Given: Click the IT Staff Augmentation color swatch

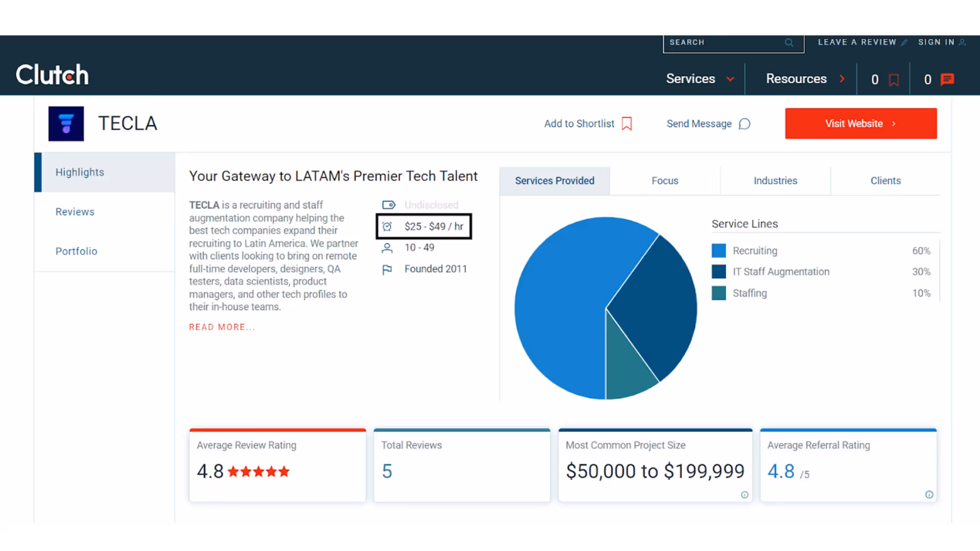Looking at the screenshot, I should point(719,272).
